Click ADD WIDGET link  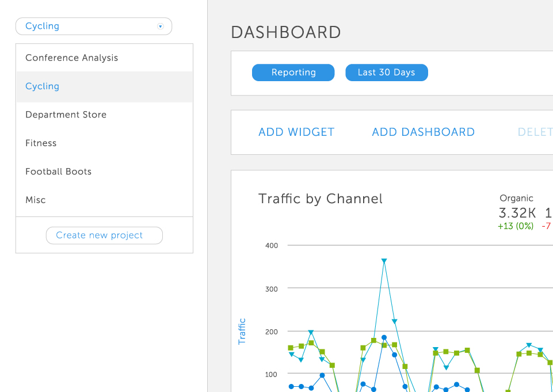[296, 132]
